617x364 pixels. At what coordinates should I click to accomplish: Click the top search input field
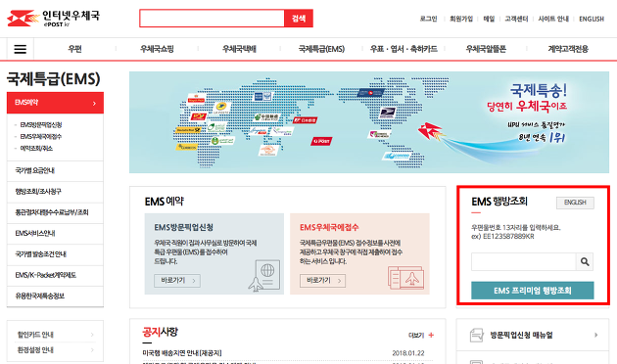point(212,18)
